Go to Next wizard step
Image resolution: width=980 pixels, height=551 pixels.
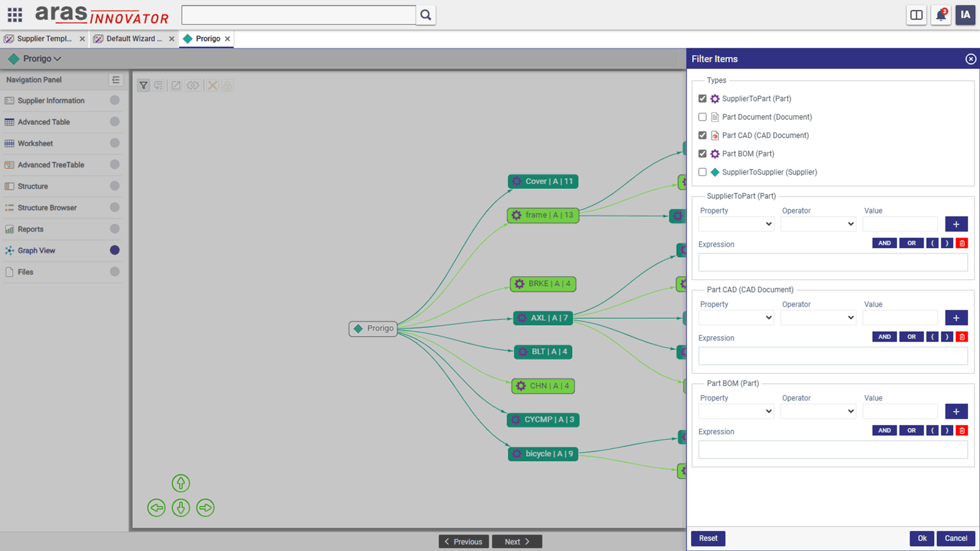point(517,542)
